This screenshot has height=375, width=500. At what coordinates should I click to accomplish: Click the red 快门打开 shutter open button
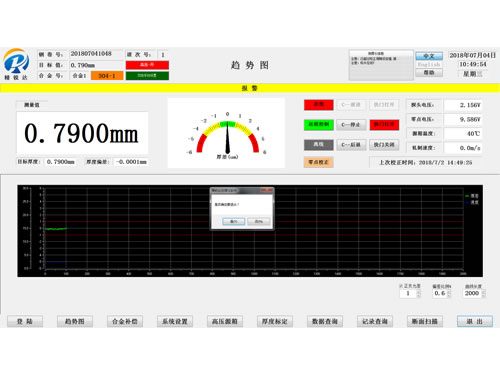click(384, 125)
